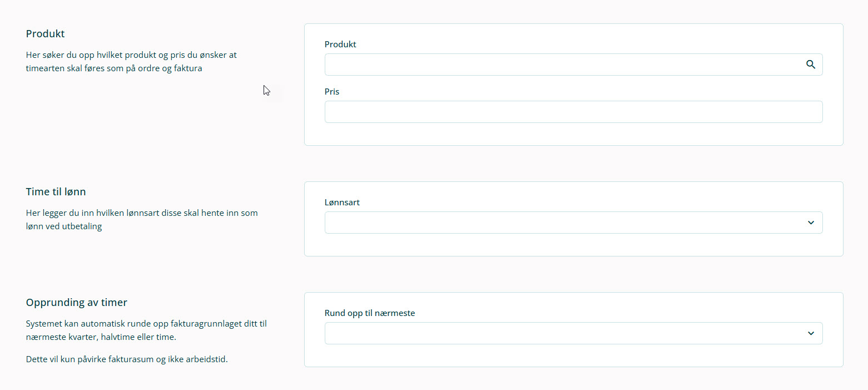Click the Time til lønn description text
The width and height of the screenshot is (868, 390).
142,220
